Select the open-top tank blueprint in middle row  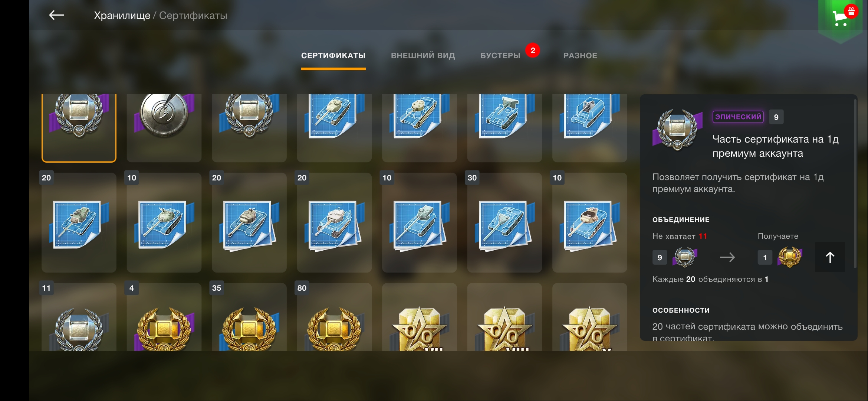(589, 222)
